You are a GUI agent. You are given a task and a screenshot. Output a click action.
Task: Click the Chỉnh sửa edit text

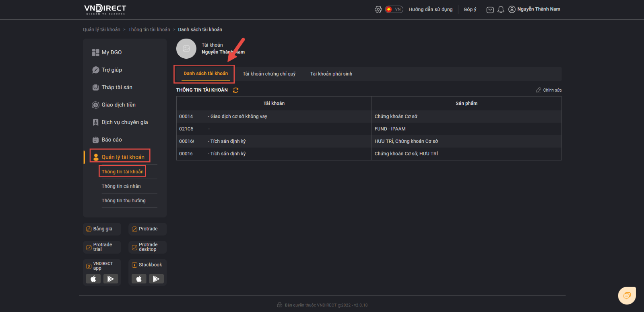coord(552,90)
